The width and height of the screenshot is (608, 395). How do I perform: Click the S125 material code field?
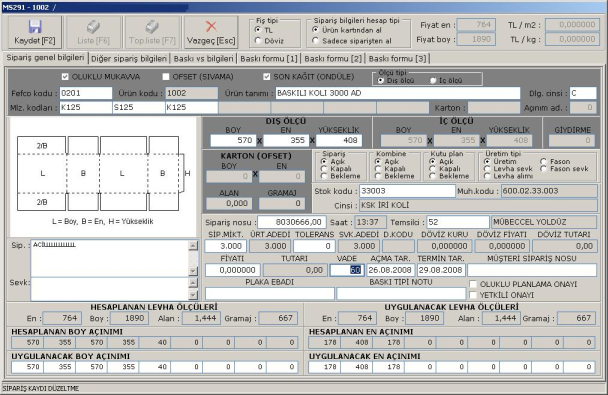click(138, 107)
